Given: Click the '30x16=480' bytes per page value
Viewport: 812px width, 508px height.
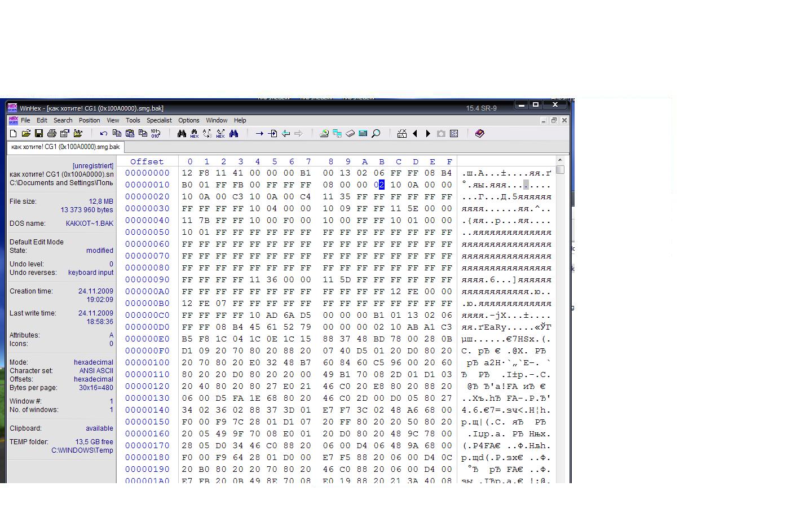Looking at the screenshot, I should [96, 388].
